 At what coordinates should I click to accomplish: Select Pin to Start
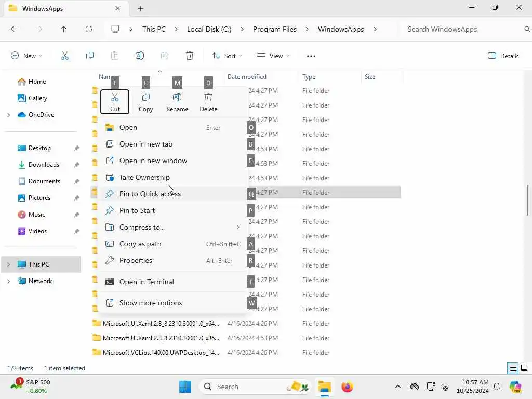[173, 211]
